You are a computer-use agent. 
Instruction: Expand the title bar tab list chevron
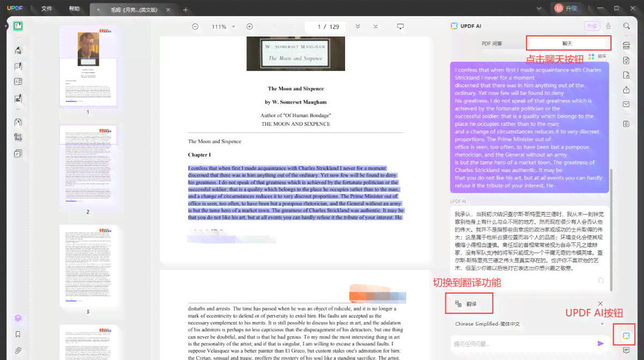pos(538,9)
